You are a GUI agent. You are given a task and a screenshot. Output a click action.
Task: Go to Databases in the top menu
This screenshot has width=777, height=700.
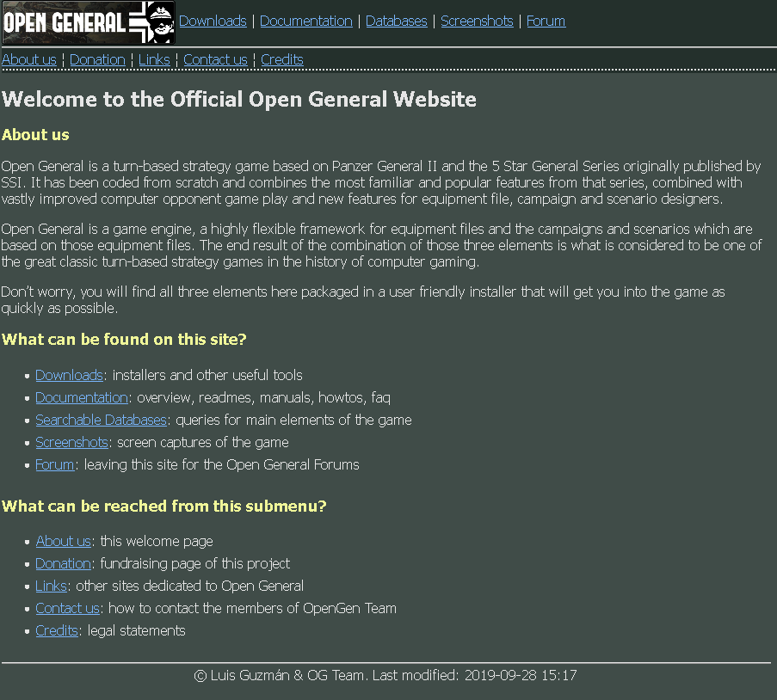click(397, 21)
